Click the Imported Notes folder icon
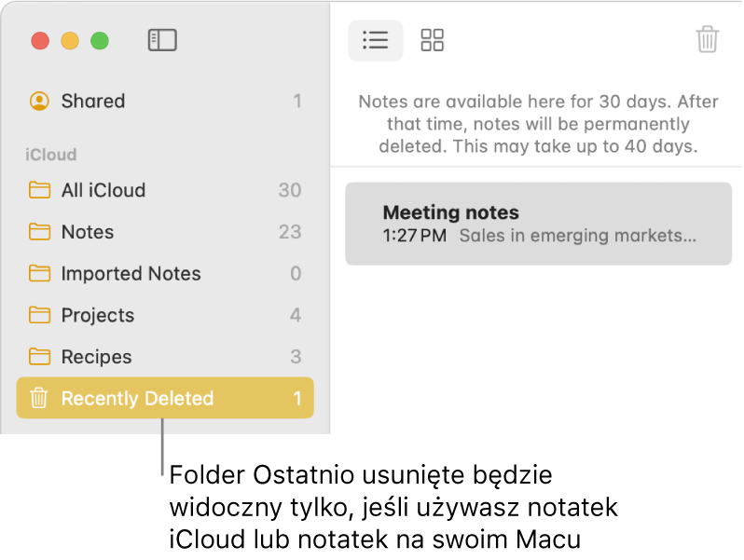This screenshot has width=744, height=560. pyautogui.click(x=39, y=274)
